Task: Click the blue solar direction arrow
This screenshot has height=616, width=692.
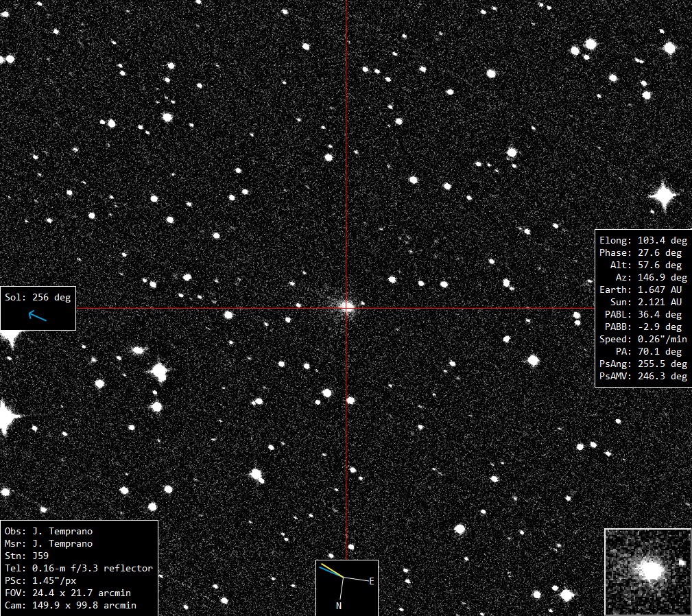Action: (38, 316)
